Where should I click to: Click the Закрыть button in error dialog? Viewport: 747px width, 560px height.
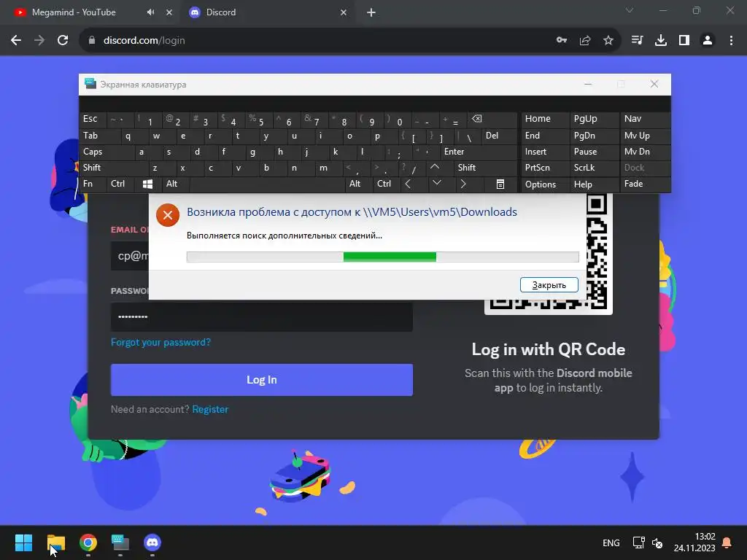pyautogui.click(x=549, y=285)
